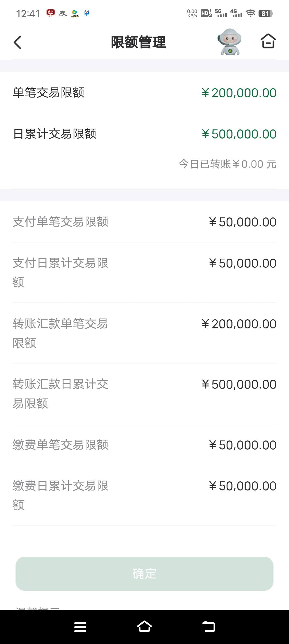Tap the battery indicator icon
The image size is (289, 644).
265,13
